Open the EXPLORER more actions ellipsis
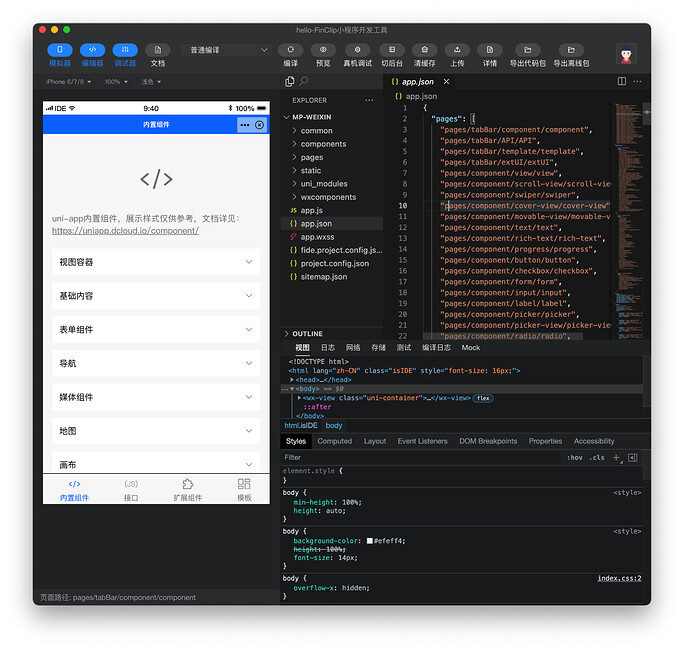685x650 pixels. (x=369, y=100)
